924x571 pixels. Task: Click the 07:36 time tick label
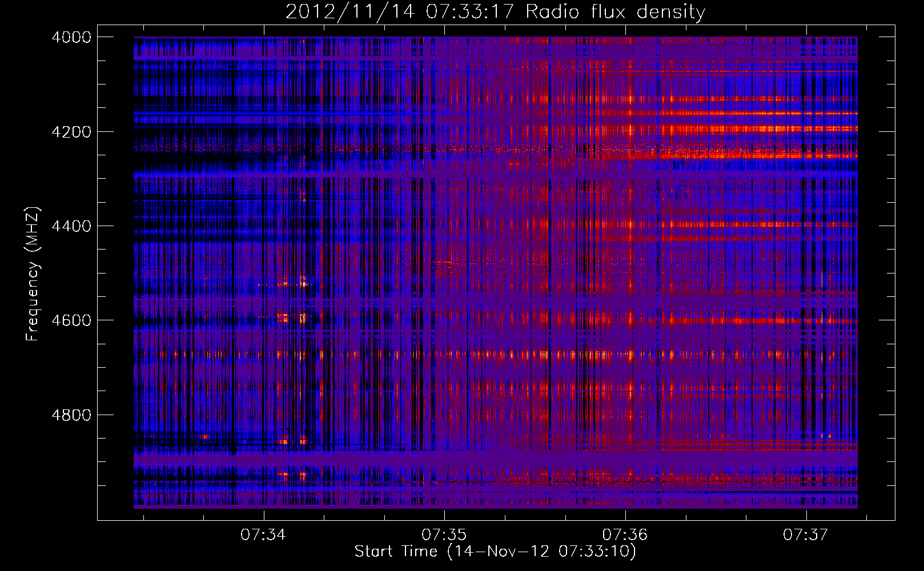click(625, 535)
